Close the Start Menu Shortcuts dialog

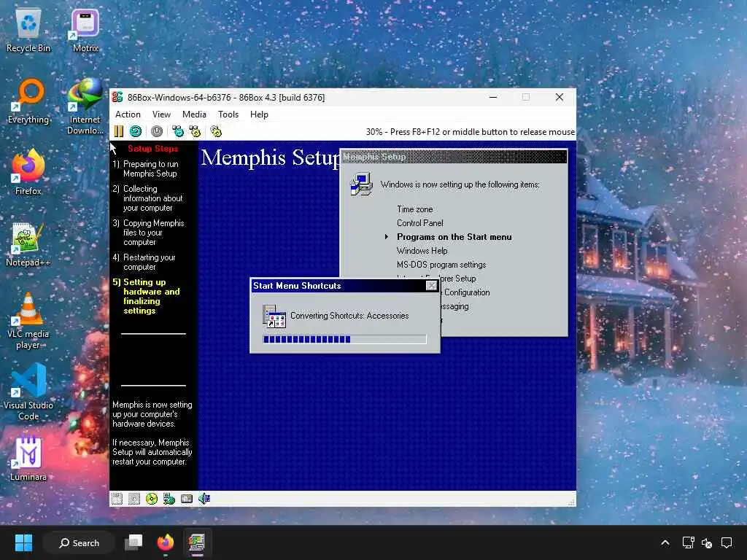click(x=431, y=286)
